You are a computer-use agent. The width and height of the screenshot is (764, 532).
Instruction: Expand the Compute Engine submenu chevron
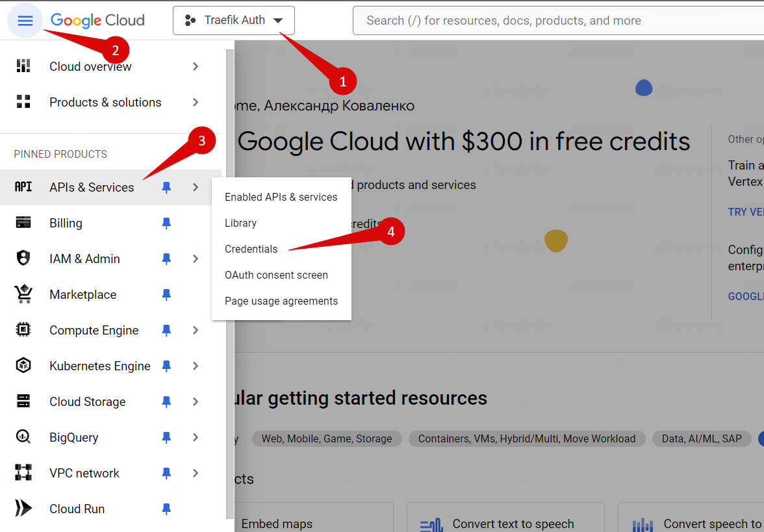[x=196, y=330]
